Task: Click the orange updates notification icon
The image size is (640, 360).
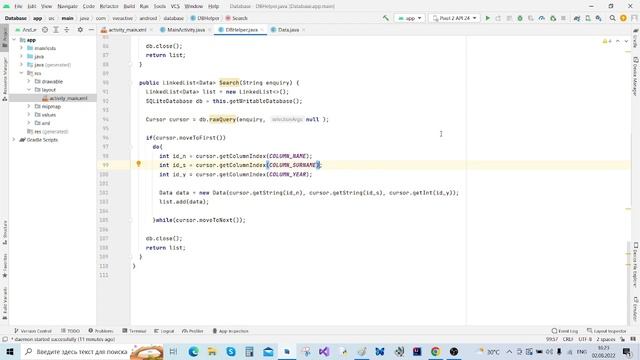Action: 623,18
